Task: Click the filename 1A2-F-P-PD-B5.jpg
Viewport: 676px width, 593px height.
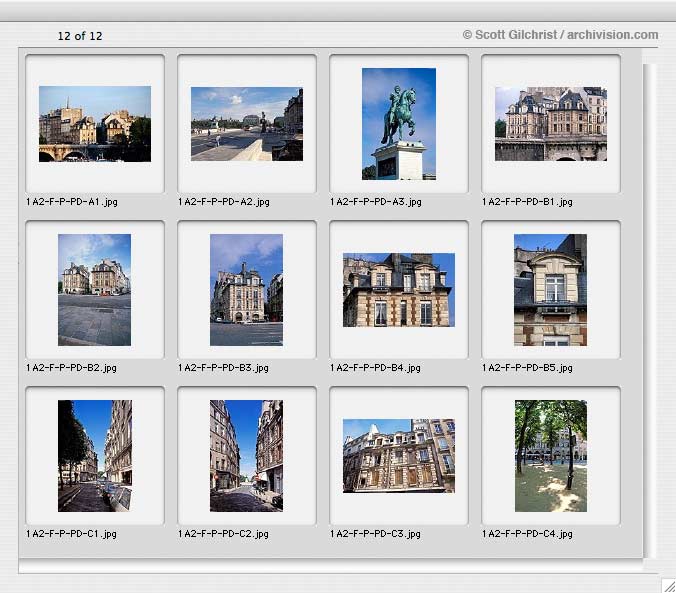Action: pos(527,368)
